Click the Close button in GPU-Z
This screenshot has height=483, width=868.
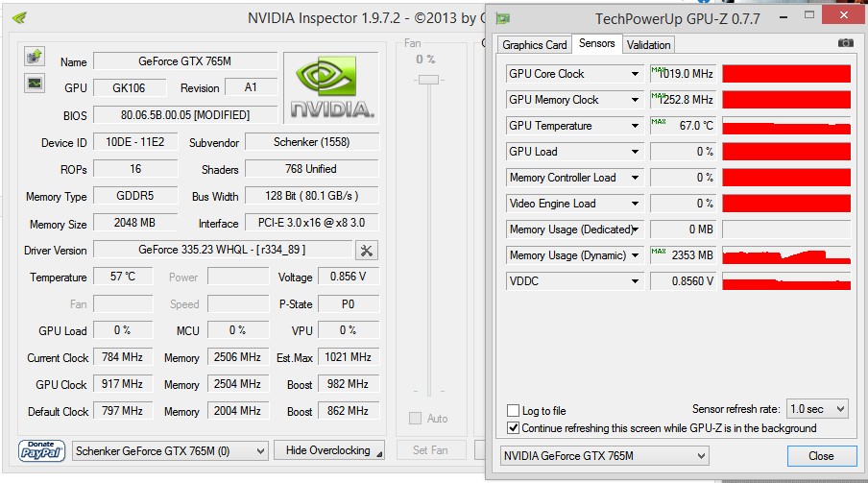point(822,456)
